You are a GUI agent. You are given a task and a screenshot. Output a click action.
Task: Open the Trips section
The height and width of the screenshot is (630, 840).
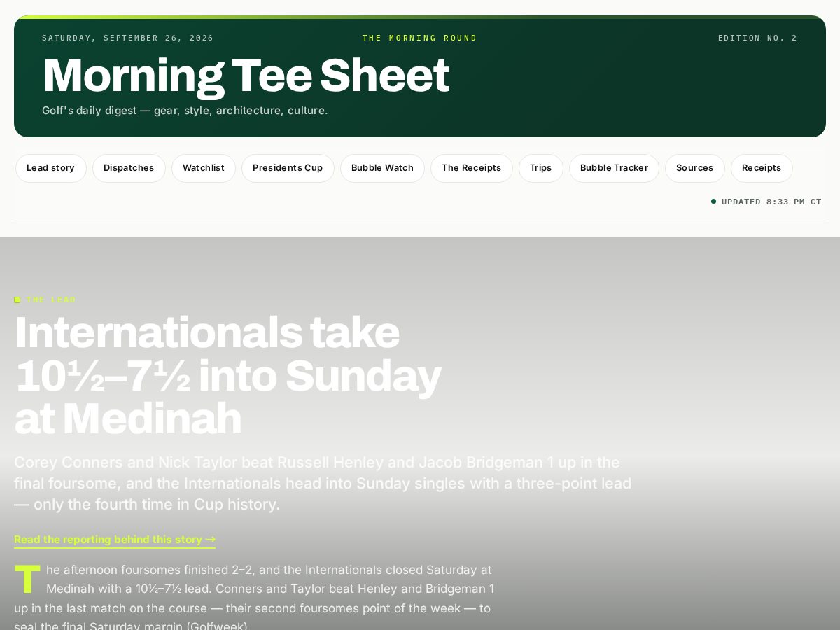(540, 168)
